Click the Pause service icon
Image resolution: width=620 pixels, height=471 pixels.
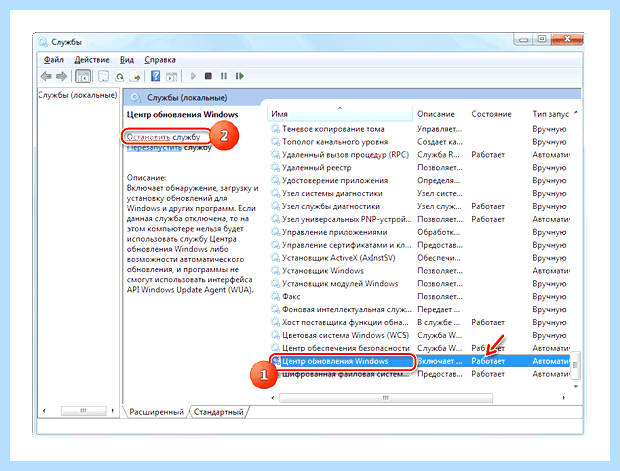[x=224, y=76]
